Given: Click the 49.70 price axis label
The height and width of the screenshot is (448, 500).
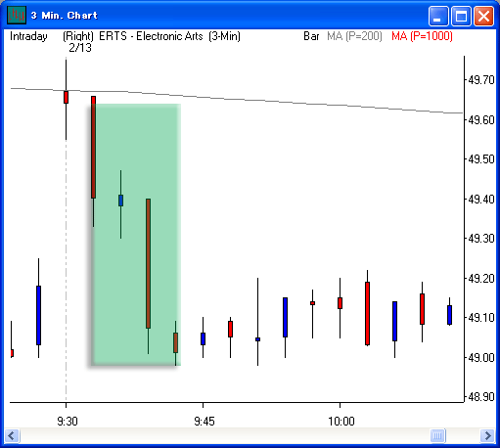Looking at the screenshot, I should [481, 80].
